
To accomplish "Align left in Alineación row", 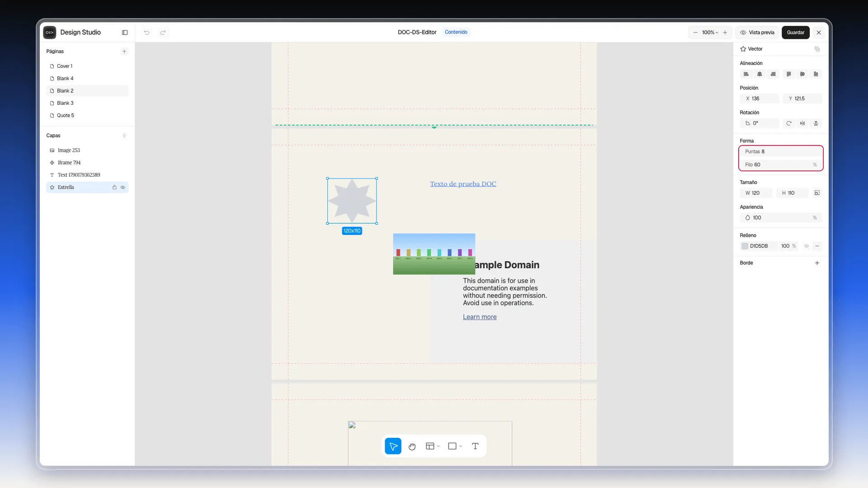I will point(746,74).
